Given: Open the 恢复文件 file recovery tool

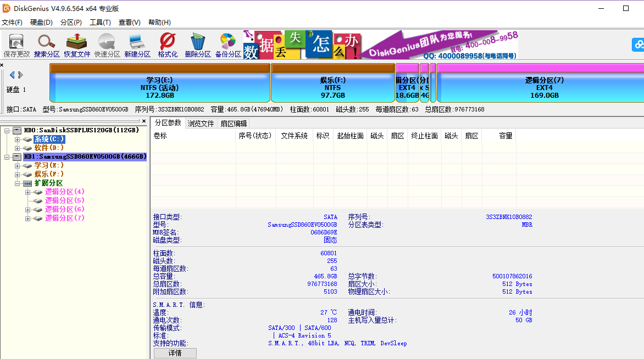Looking at the screenshot, I should point(76,43).
